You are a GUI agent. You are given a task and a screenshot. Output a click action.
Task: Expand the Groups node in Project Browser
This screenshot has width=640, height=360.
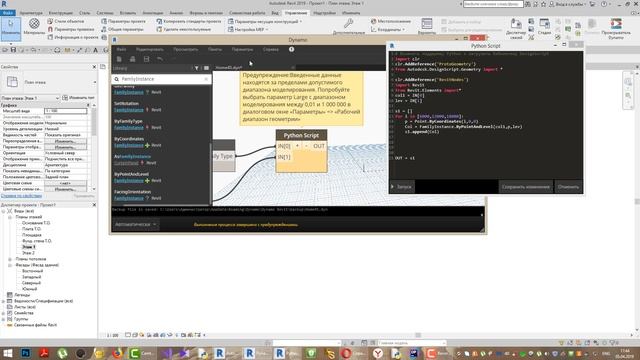click(4, 319)
